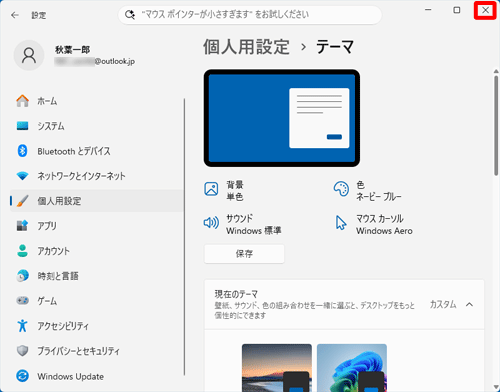Click the privacy shield icon

[x=22, y=351]
